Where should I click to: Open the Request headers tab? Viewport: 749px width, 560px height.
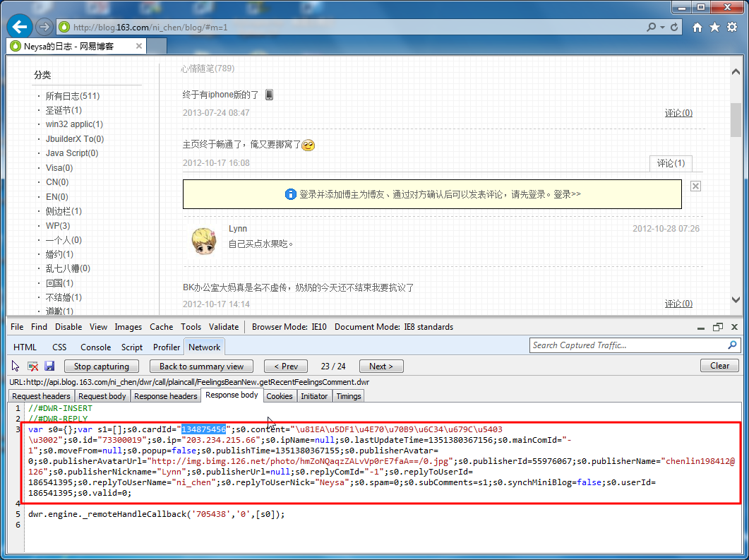tap(41, 396)
